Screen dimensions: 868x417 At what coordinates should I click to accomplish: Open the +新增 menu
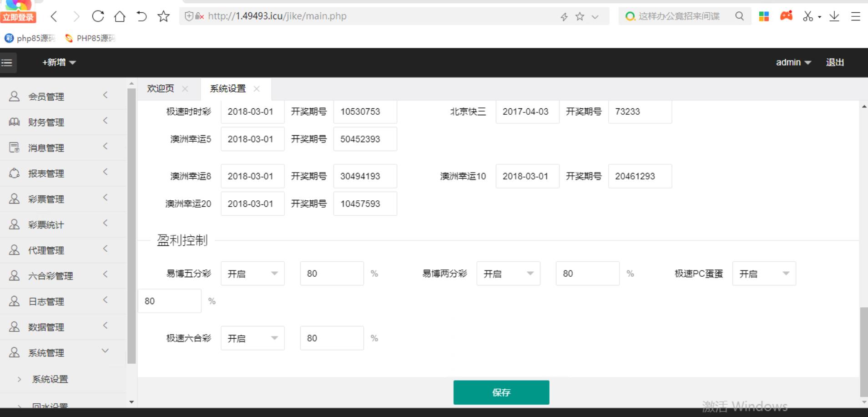click(59, 62)
